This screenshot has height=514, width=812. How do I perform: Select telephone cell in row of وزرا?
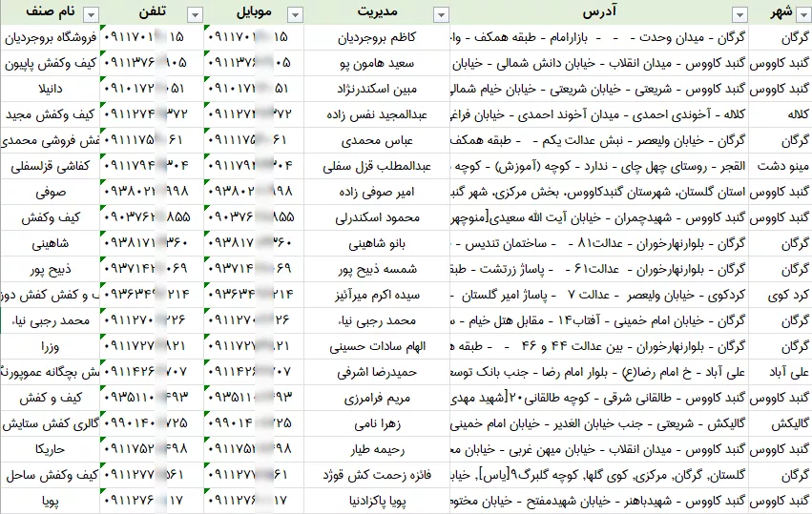tap(152, 346)
